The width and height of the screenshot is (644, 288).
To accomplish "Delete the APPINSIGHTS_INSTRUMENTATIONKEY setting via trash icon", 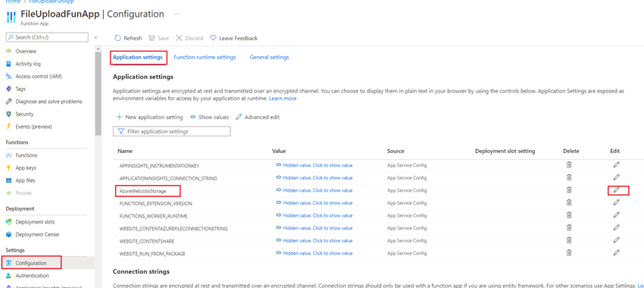I will 569,164.
